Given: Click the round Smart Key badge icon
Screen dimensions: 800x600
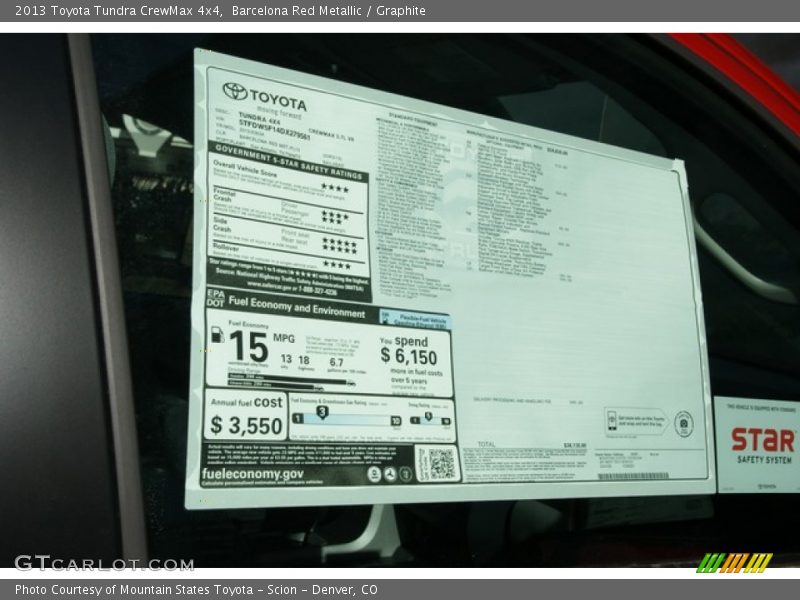Looking at the screenshot, I should pyautogui.click(x=683, y=422).
